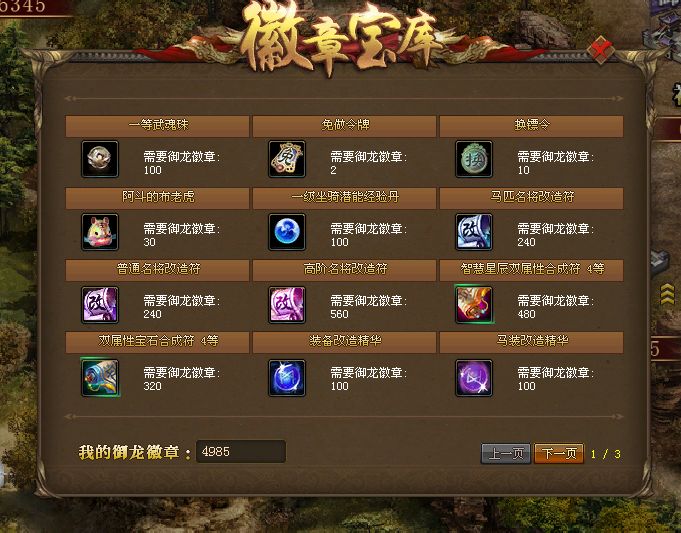The width and height of the screenshot is (681, 533).
Task: Choose the green 换镖令 coin icon
Action: pyautogui.click(x=473, y=159)
